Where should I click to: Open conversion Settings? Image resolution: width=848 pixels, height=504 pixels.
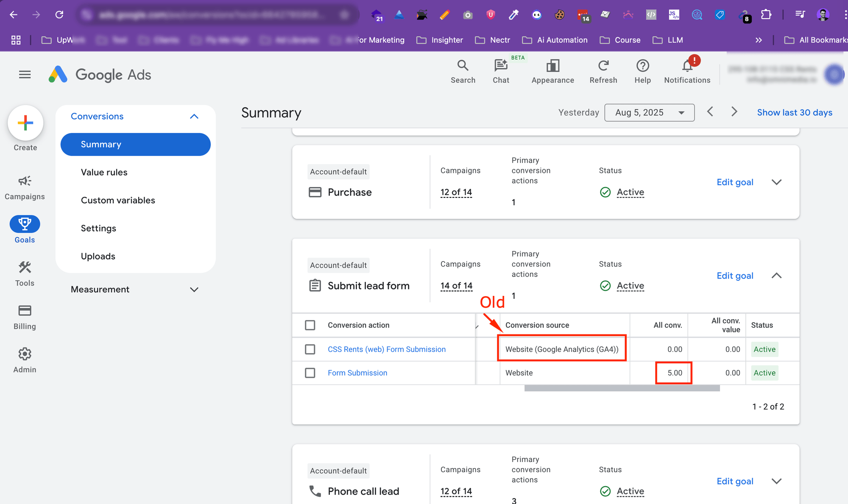98,228
